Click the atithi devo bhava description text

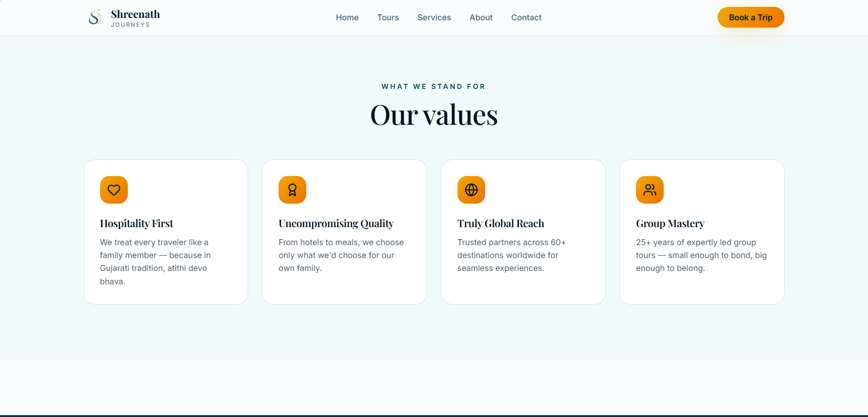coord(155,262)
